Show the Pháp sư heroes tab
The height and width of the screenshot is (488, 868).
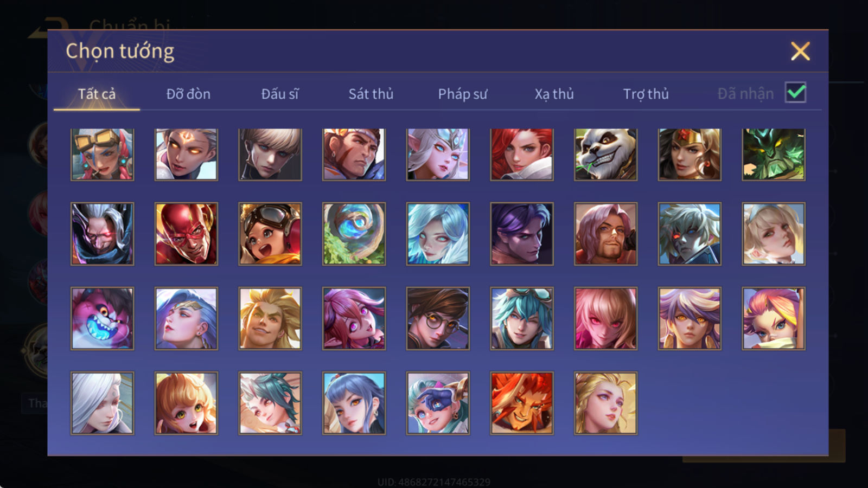click(x=462, y=94)
